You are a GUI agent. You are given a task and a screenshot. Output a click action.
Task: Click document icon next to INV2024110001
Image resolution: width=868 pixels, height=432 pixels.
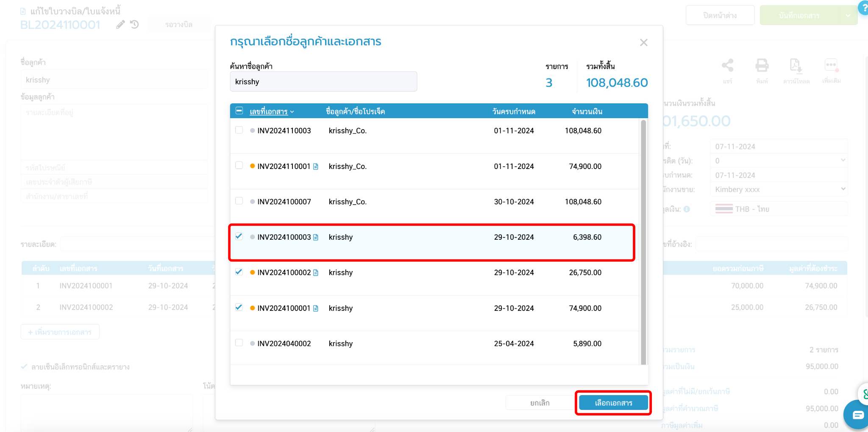pos(316,166)
